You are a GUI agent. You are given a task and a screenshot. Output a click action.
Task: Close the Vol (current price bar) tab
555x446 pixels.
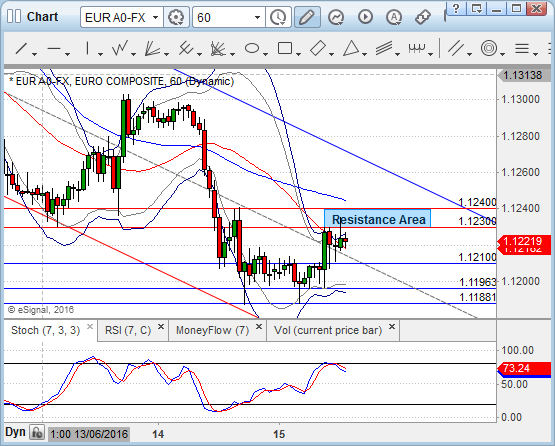pyautogui.click(x=392, y=326)
